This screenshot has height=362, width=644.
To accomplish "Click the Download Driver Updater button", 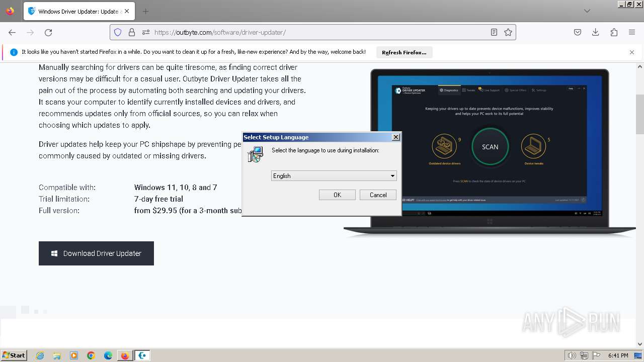I will coord(96,253).
